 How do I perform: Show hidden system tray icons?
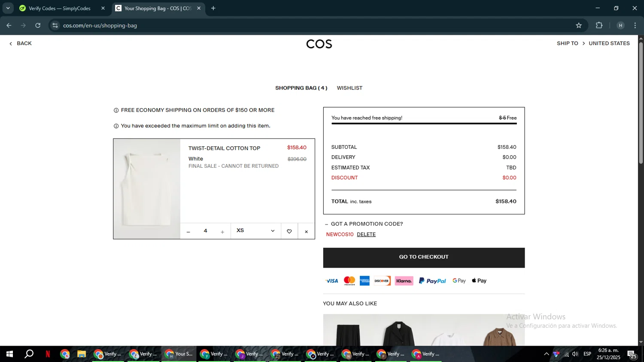pos(546,354)
